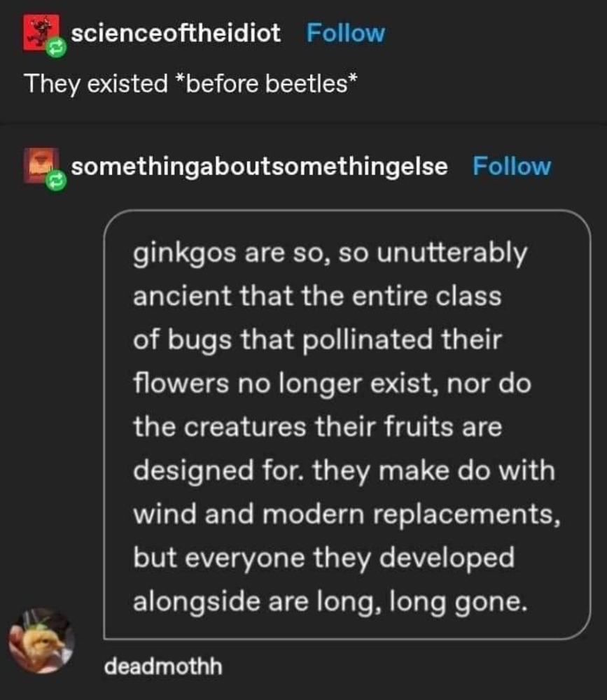
Task: Click the line 'flowers no longer exist, nor do'
Action: coord(332,384)
